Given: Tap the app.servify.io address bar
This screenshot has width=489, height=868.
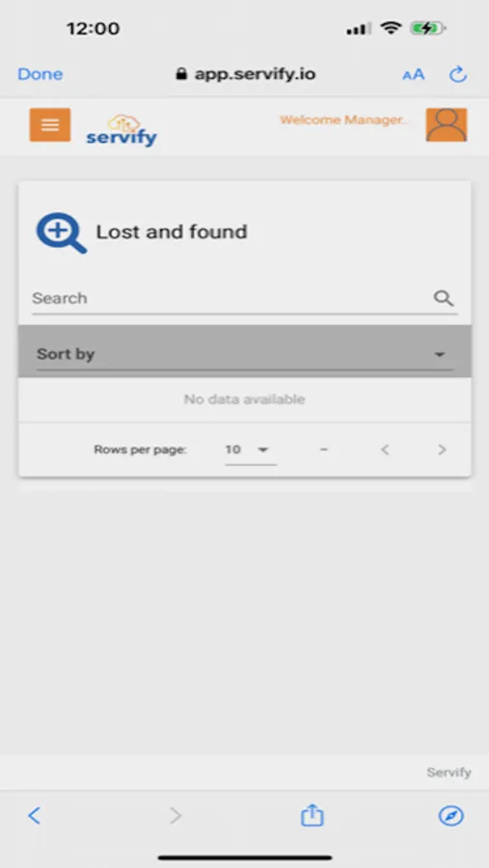Looking at the screenshot, I should tap(246, 74).
